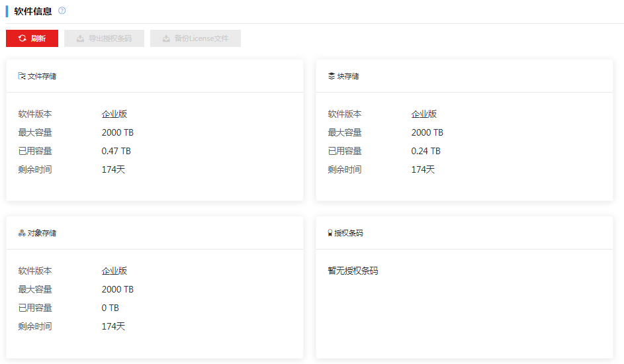Viewport: 624px width, 364px height.
Task: Click the 文件存储 file storage icon
Action: (22, 76)
